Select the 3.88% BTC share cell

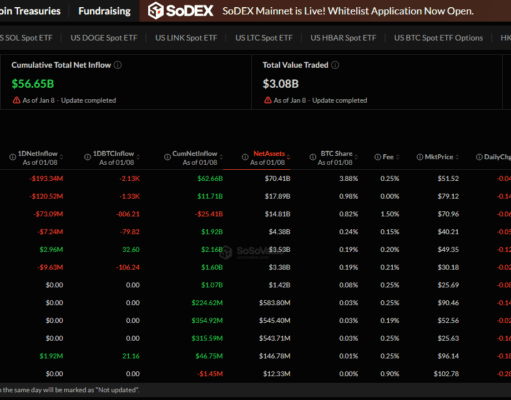(x=349, y=179)
